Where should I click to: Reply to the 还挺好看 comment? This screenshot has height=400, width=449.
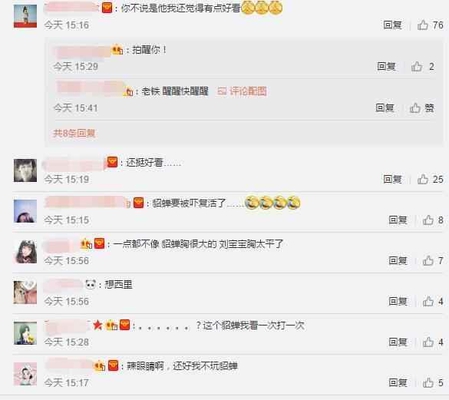[x=392, y=179]
